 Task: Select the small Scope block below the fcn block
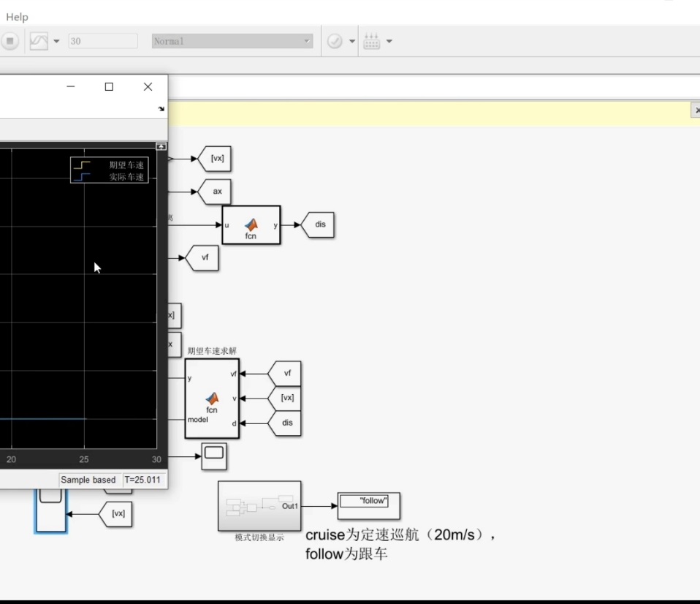point(214,456)
